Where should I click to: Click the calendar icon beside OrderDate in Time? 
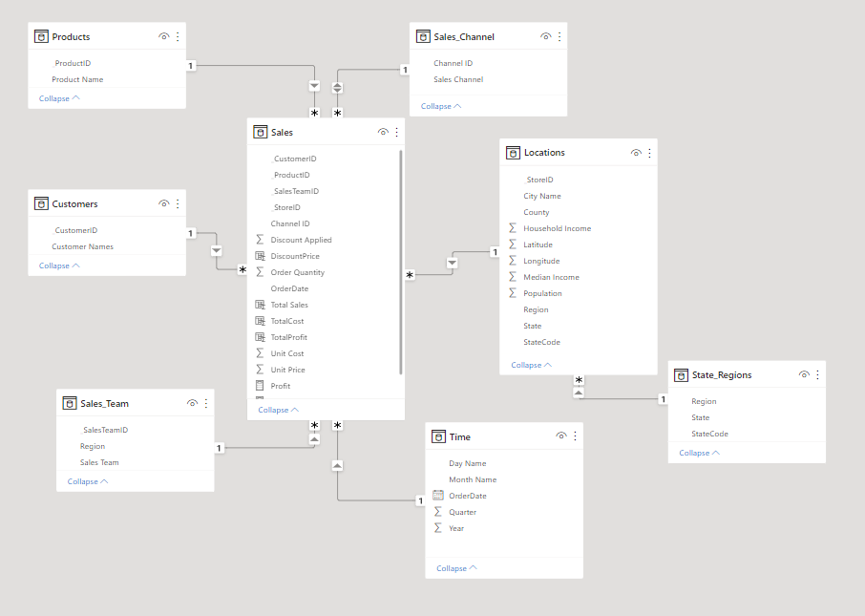point(438,496)
